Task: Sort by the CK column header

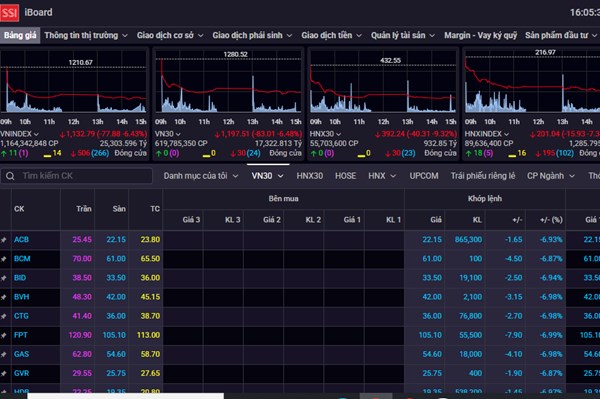Action: pyautogui.click(x=19, y=209)
